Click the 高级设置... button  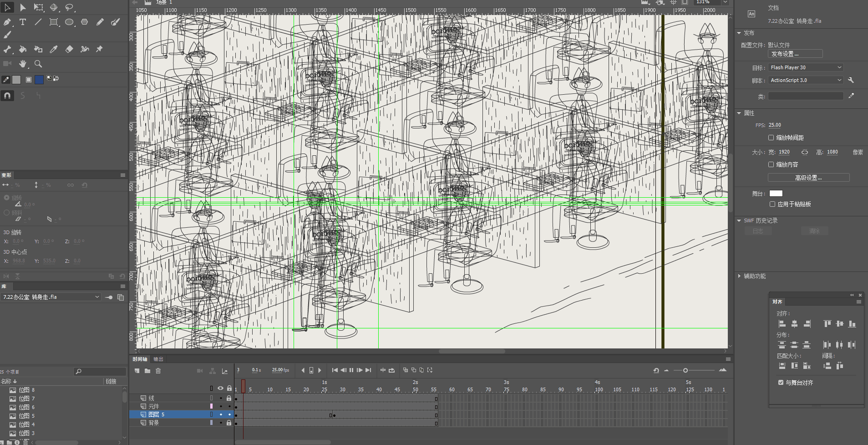pyautogui.click(x=809, y=178)
